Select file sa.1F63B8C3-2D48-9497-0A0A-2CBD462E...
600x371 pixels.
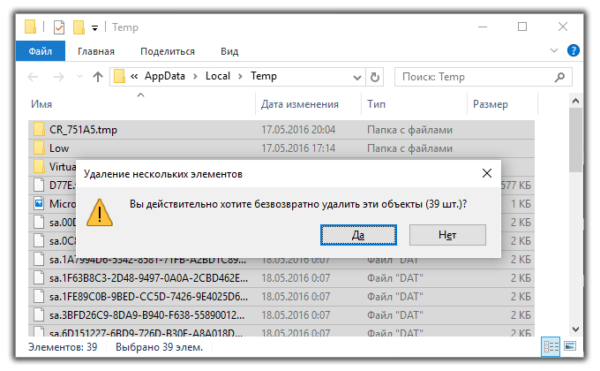[281, 278]
